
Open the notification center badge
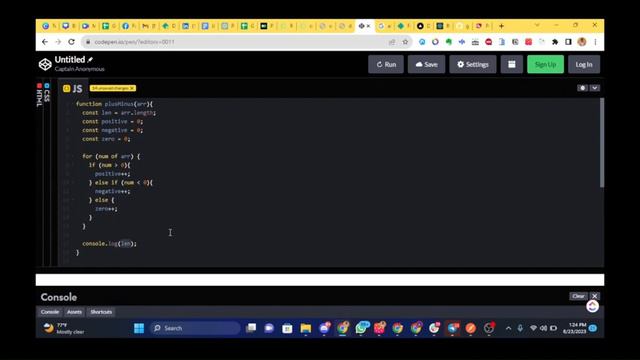coord(593,328)
